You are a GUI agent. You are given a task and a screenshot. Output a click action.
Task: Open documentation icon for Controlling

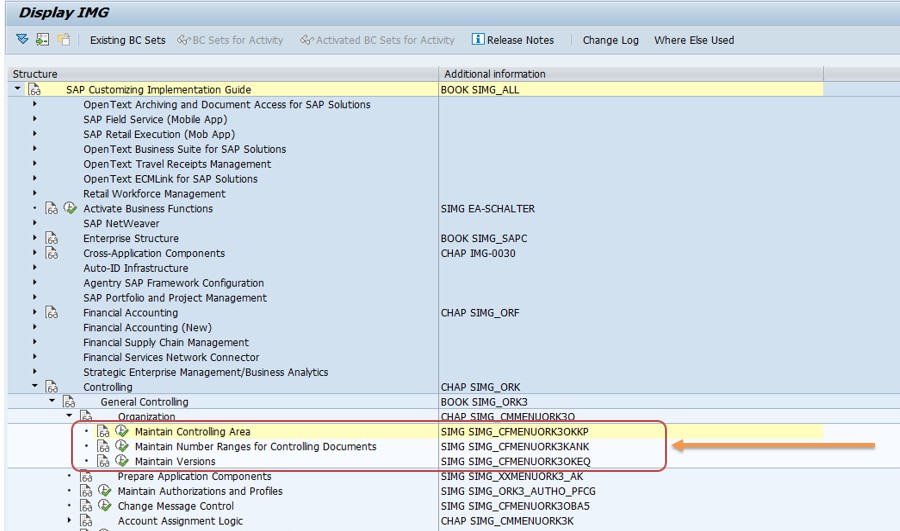pyautogui.click(x=52, y=387)
